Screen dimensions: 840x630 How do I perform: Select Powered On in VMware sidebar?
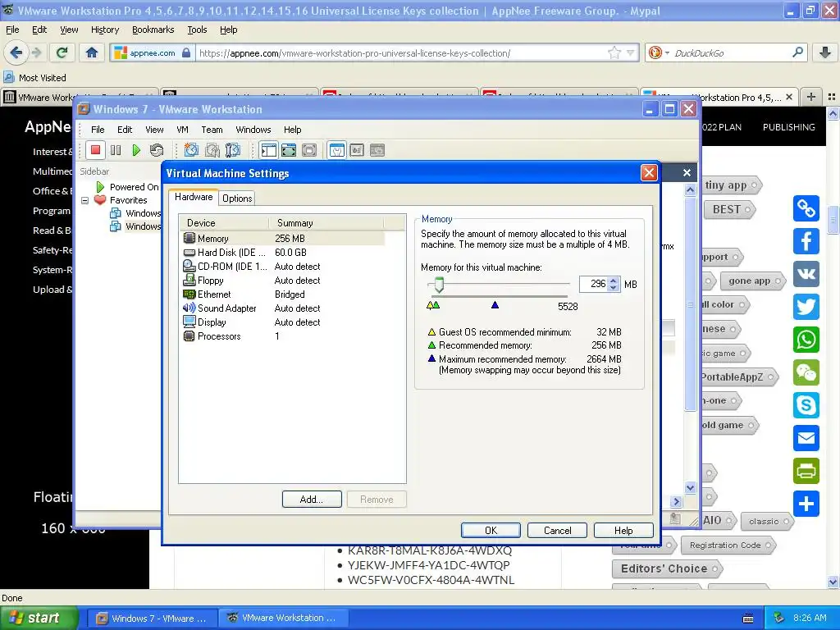134,187
